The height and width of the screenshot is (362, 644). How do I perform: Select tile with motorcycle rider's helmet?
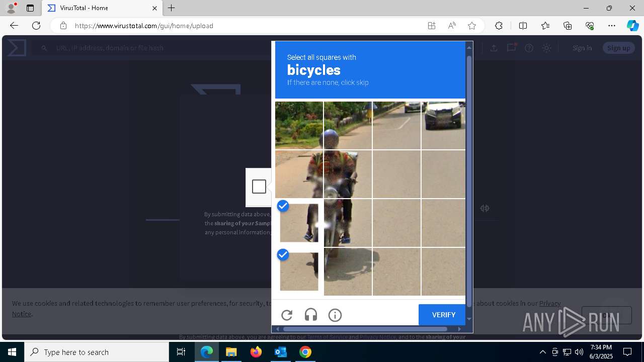tap(348, 125)
